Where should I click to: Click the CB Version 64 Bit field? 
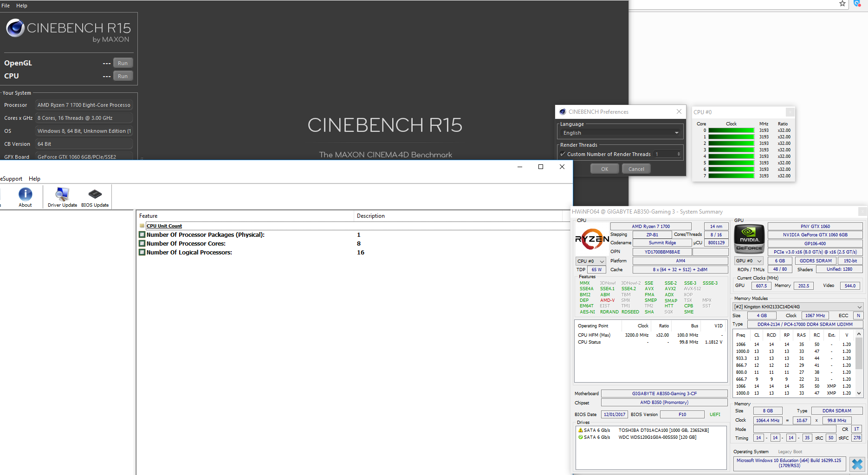coord(84,144)
